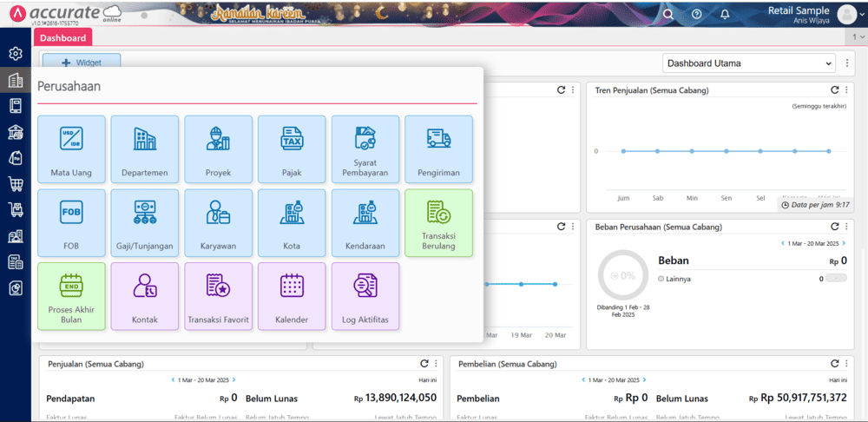Click the sidebar tax report icon

pyautogui.click(x=16, y=261)
